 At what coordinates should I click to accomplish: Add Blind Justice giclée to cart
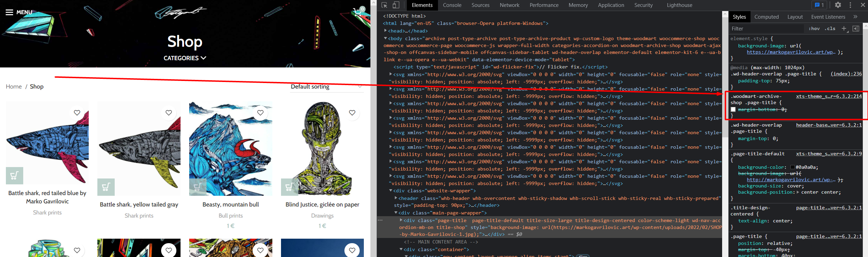(290, 187)
